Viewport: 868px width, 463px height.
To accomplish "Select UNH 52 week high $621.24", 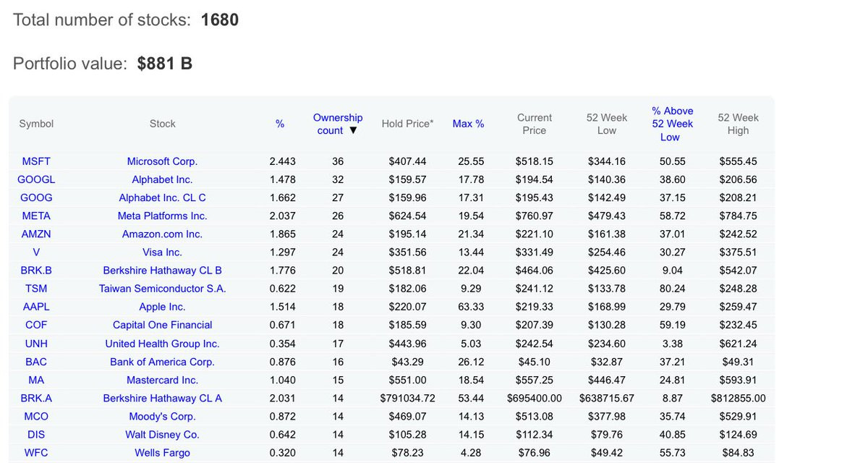I will 738,344.
